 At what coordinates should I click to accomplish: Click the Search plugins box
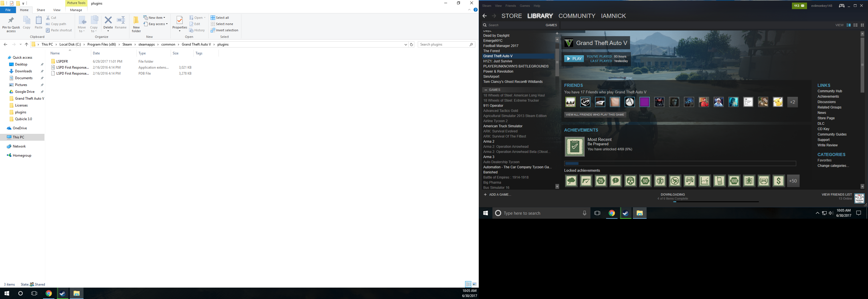click(x=446, y=44)
